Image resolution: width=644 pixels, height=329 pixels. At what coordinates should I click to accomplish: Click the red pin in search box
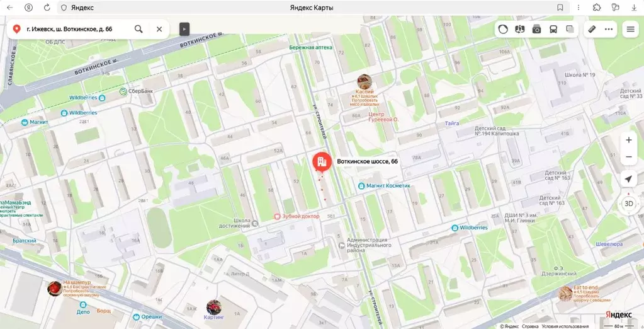coord(17,29)
